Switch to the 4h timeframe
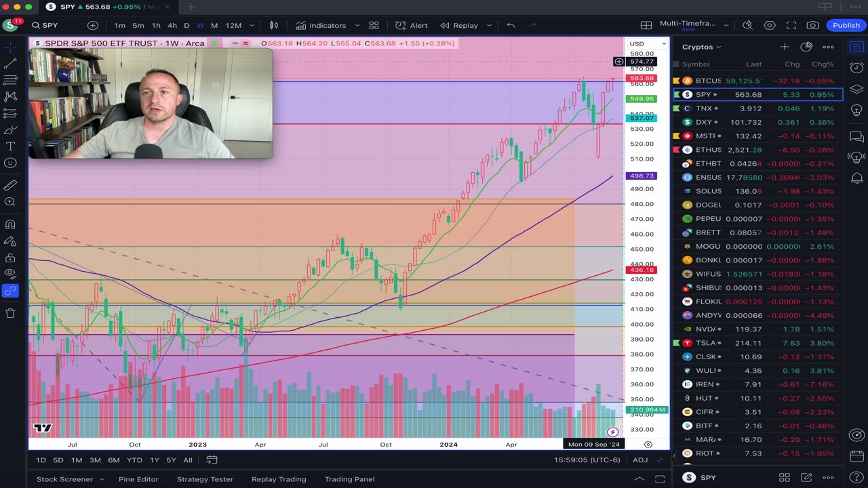868x488 pixels. tap(172, 25)
